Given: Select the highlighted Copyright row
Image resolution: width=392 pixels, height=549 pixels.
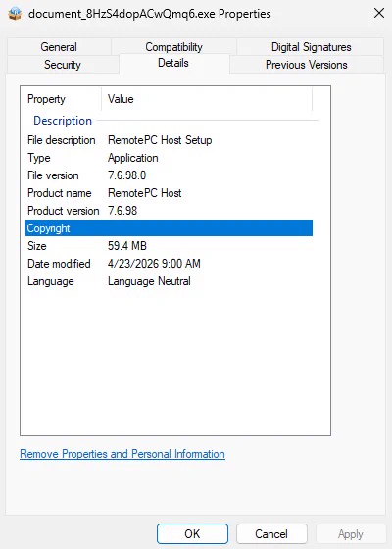Looking at the screenshot, I should coord(169,228).
